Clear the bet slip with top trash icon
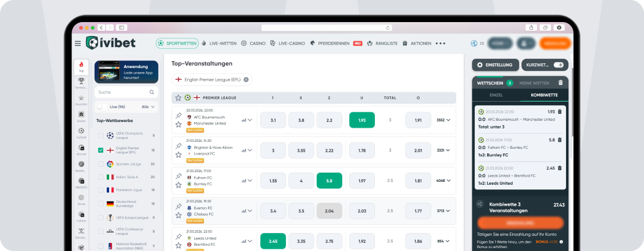 (561, 83)
